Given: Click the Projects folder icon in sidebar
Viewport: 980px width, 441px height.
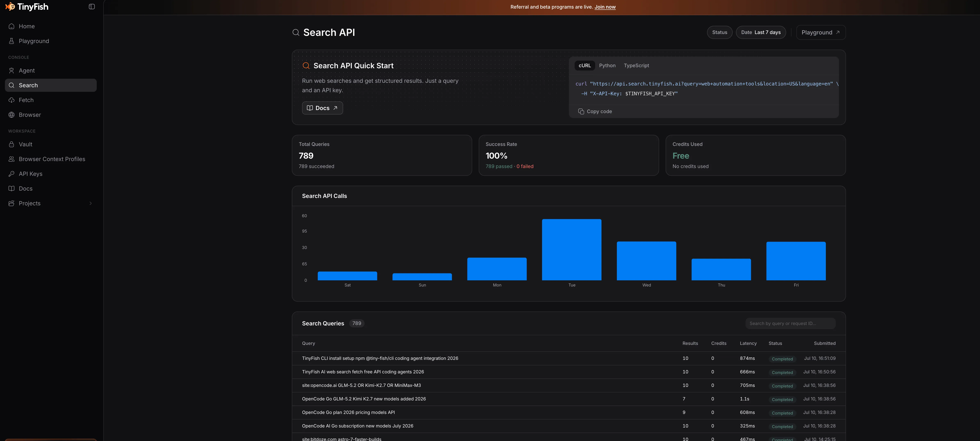Looking at the screenshot, I should (x=11, y=203).
